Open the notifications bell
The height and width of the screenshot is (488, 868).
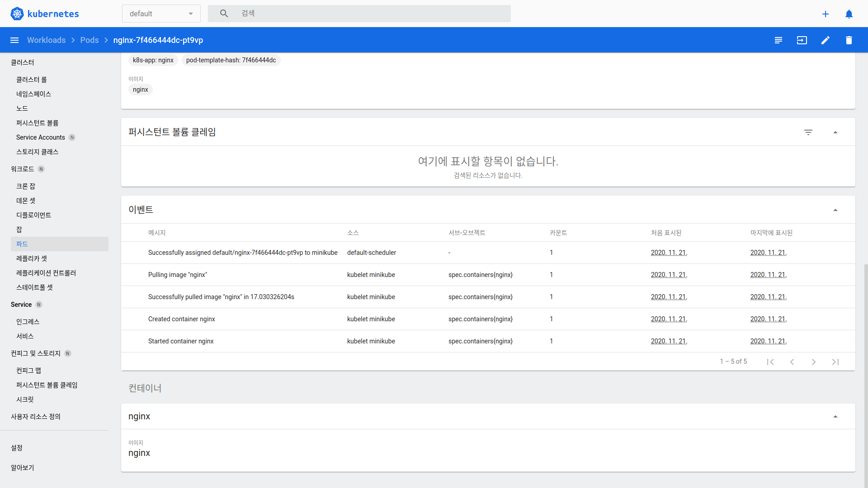(x=849, y=14)
